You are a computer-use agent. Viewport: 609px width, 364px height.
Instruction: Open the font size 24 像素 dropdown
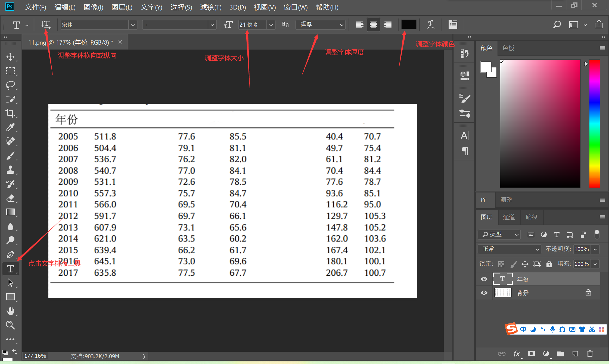pos(271,25)
